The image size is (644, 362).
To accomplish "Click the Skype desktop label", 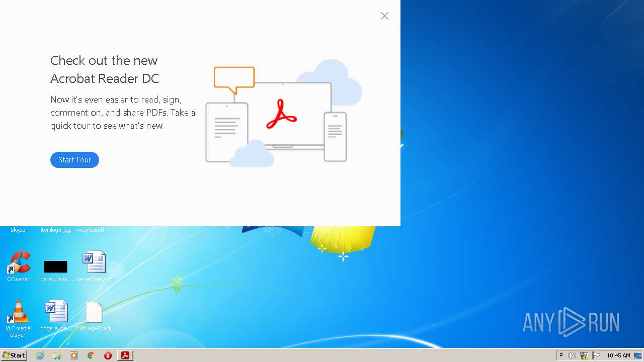I will [x=18, y=230].
